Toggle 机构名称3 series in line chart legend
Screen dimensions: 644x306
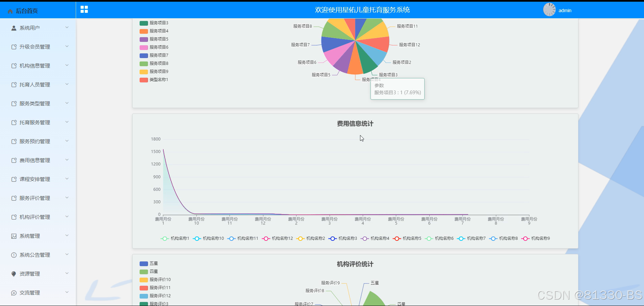tap(343, 238)
